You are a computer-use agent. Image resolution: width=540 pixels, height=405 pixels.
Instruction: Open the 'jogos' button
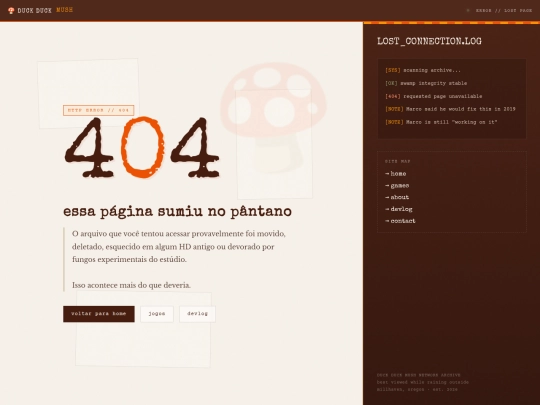(x=157, y=314)
